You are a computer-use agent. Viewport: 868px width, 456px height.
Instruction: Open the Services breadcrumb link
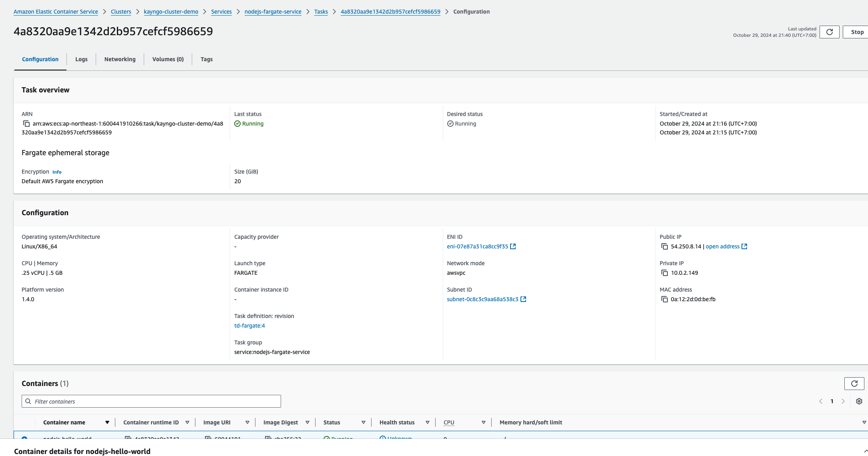221,12
